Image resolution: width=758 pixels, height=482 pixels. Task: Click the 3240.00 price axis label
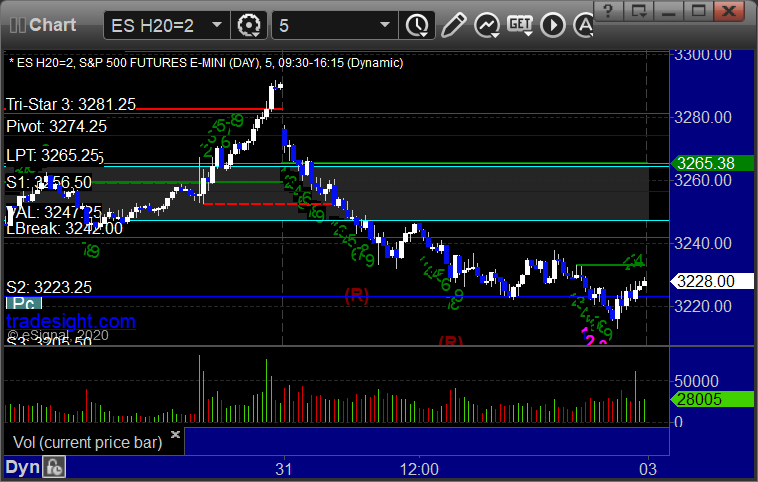coord(703,243)
